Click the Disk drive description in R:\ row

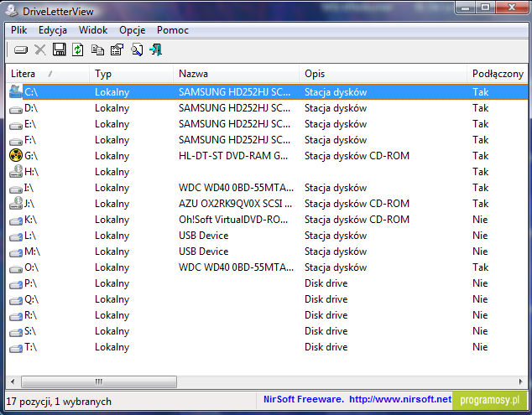(x=326, y=315)
